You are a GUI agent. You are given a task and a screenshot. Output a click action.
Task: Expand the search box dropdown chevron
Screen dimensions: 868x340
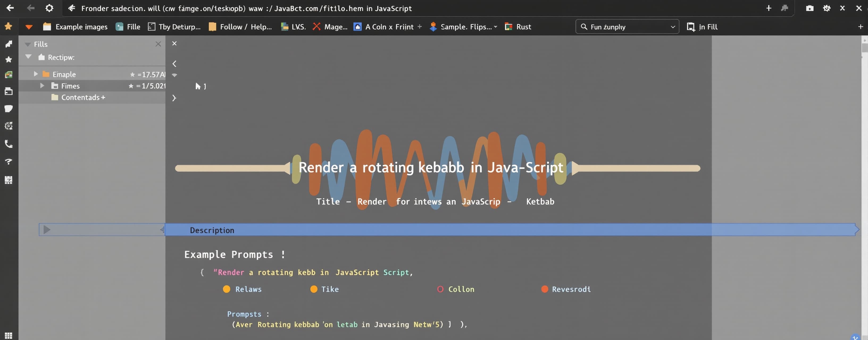tap(673, 27)
